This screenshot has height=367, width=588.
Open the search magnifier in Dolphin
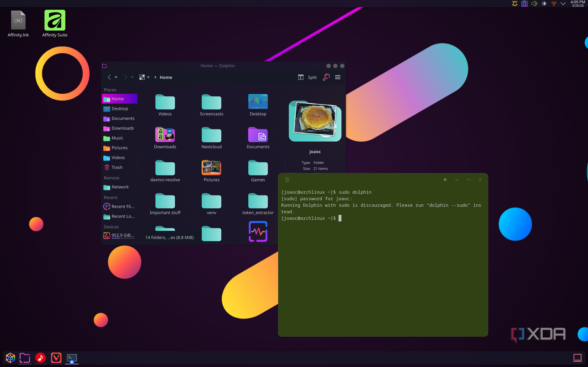point(326,77)
